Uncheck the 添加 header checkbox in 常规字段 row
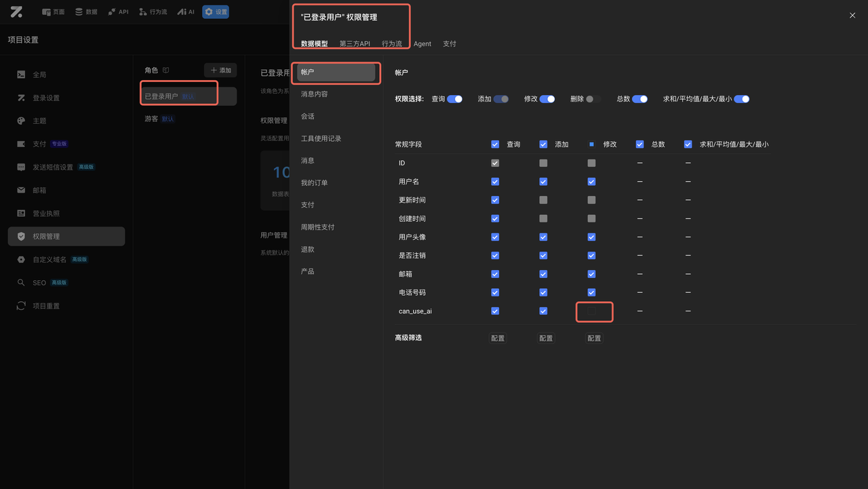This screenshot has height=489, width=868. 543,144
